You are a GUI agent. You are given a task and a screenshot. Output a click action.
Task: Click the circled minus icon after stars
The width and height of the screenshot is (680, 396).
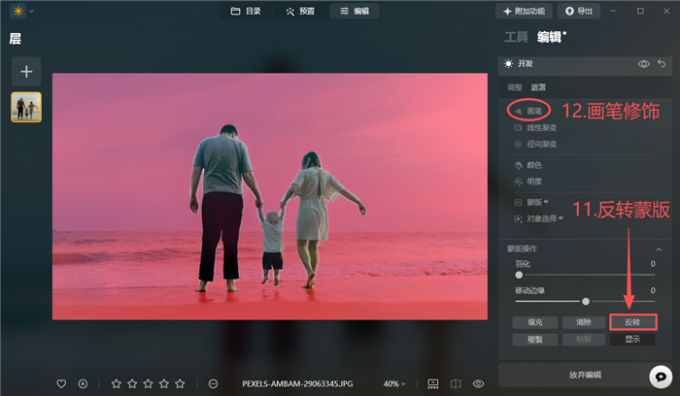coord(213,384)
